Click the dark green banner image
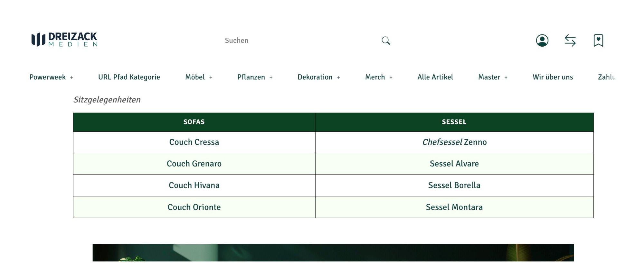This screenshot has width=644, height=263. (x=333, y=253)
